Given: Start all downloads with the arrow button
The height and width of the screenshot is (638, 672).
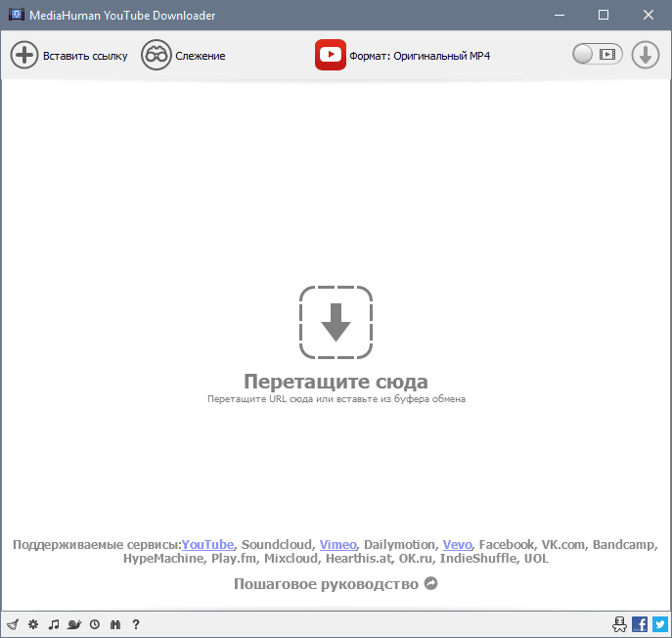Looking at the screenshot, I should 645,56.
